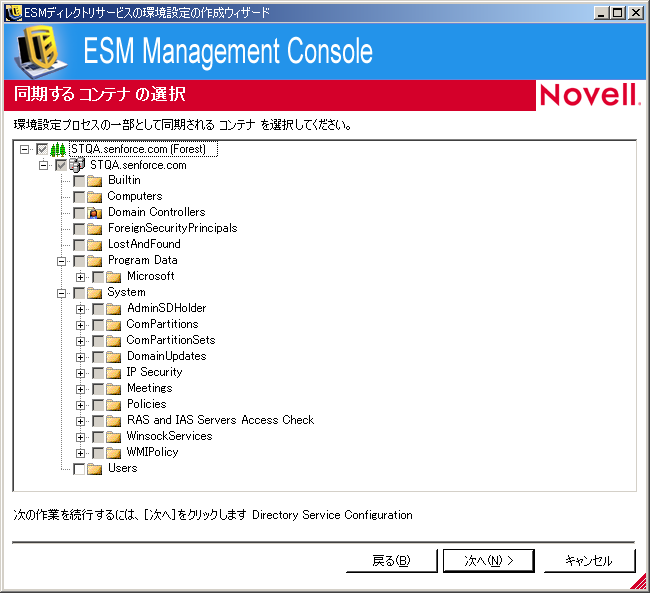Select the ForeignSecurityPrincipals label
The image size is (650, 593).
pos(172,228)
